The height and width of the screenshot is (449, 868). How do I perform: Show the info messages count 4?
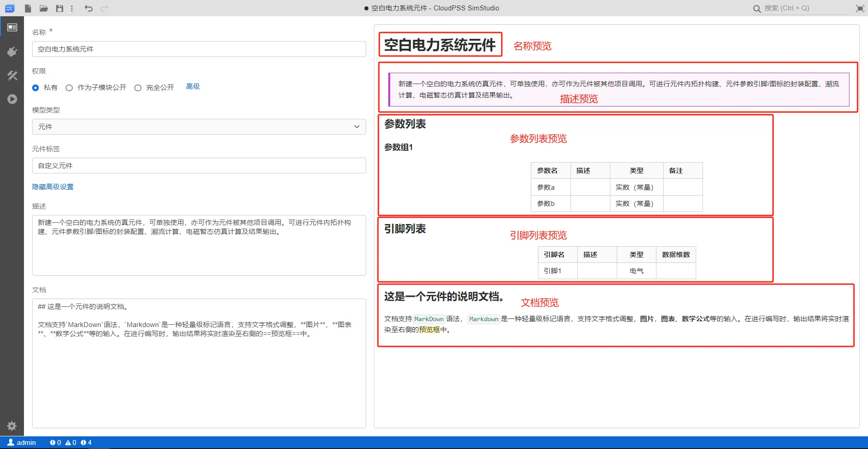86,443
